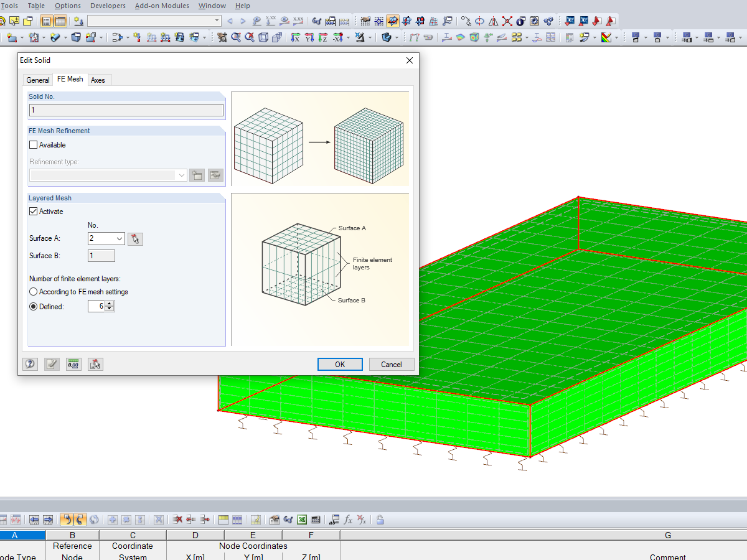Open the Surface A number dropdown
The height and width of the screenshot is (560, 747).
120,238
